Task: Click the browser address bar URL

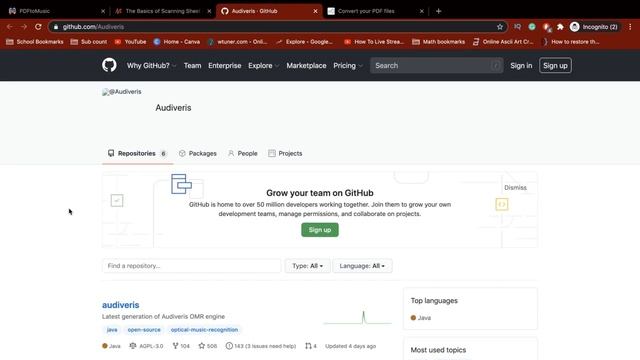Action: pyautogui.click(x=93, y=27)
